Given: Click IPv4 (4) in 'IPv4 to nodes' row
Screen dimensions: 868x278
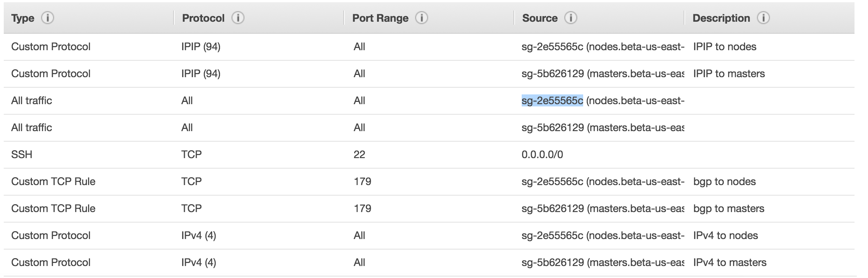Looking at the screenshot, I should click(x=199, y=235).
